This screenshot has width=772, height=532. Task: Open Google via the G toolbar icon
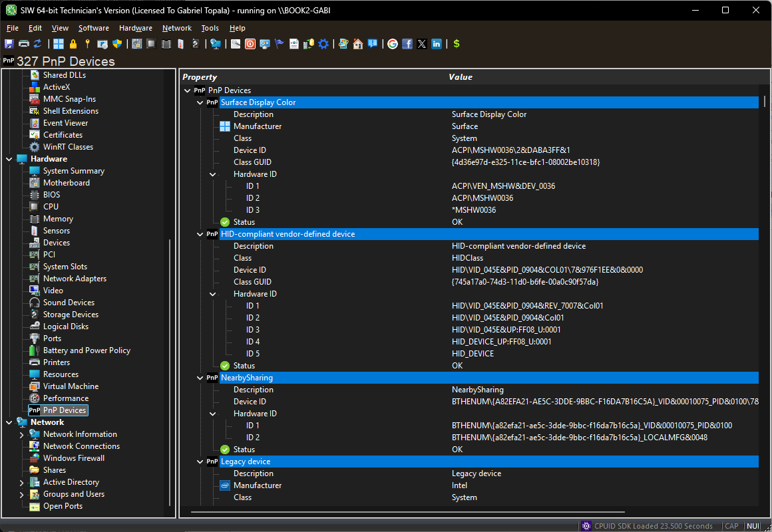point(393,44)
